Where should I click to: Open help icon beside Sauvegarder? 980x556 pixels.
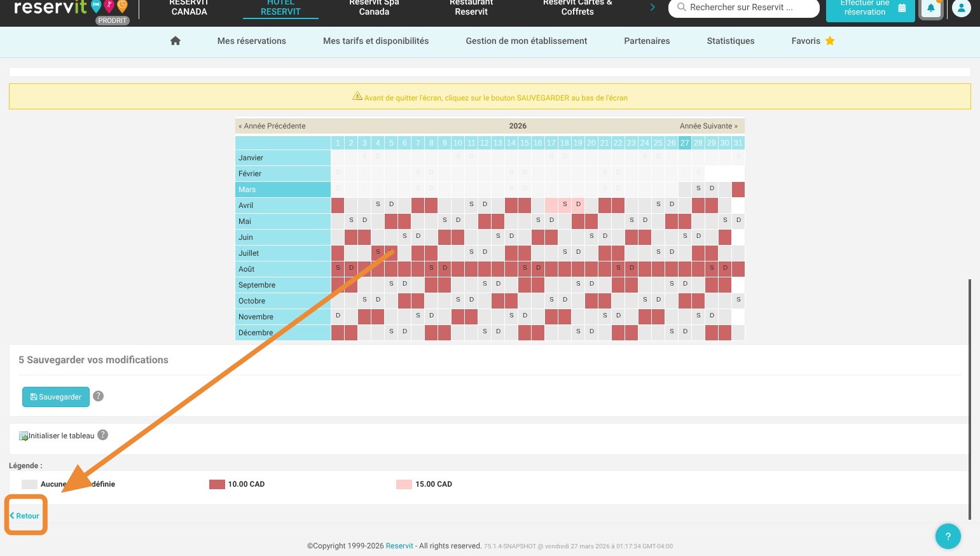(x=99, y=396)
